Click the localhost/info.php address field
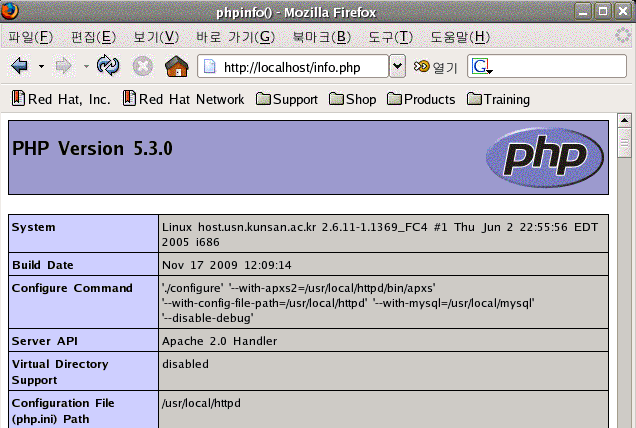Screen dimensions: 636x428 pos(300,66)
